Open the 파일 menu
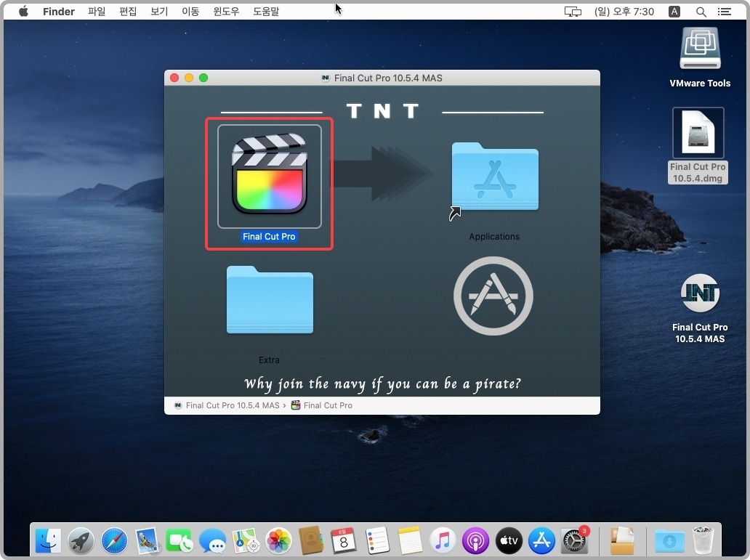This screenshot has width=750, height=560. tap(97, 12)
